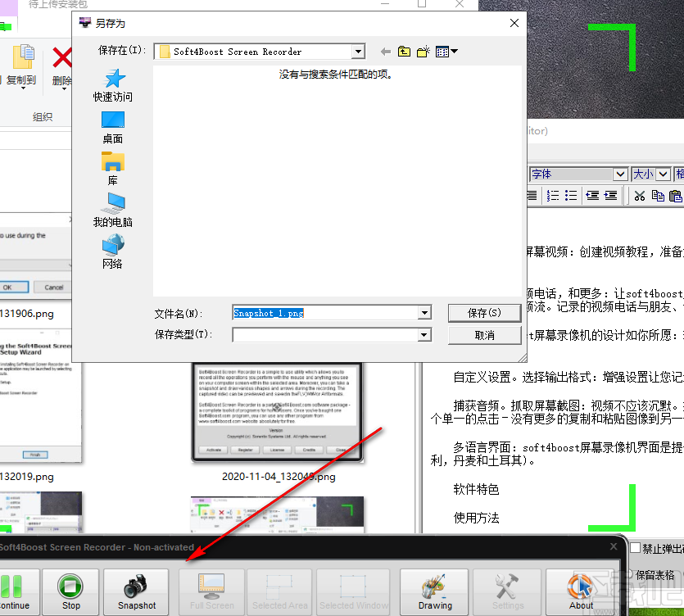This screenshot has height=616, width=684.
Task: Copy content using the copy icon
Action: tap(659, 196)
